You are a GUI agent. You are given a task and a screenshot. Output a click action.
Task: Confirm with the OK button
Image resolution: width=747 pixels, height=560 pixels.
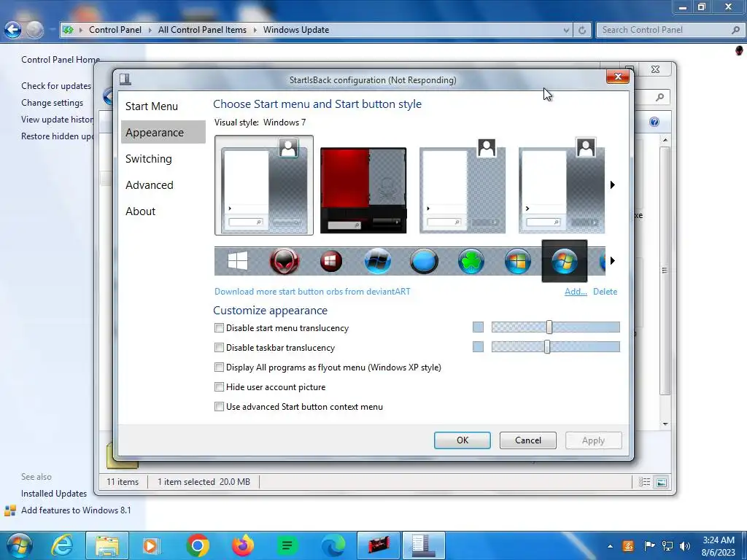pos(462,440)
